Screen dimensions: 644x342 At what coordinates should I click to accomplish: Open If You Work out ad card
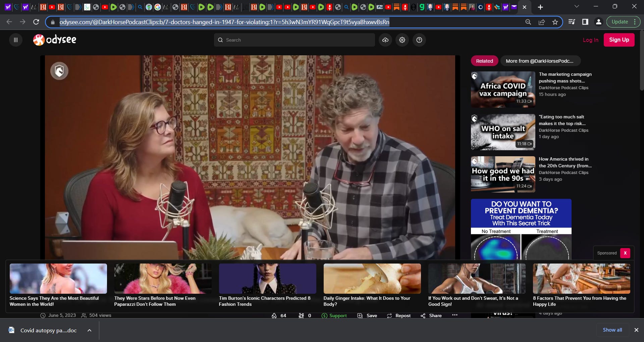click(x=477, y=285)
